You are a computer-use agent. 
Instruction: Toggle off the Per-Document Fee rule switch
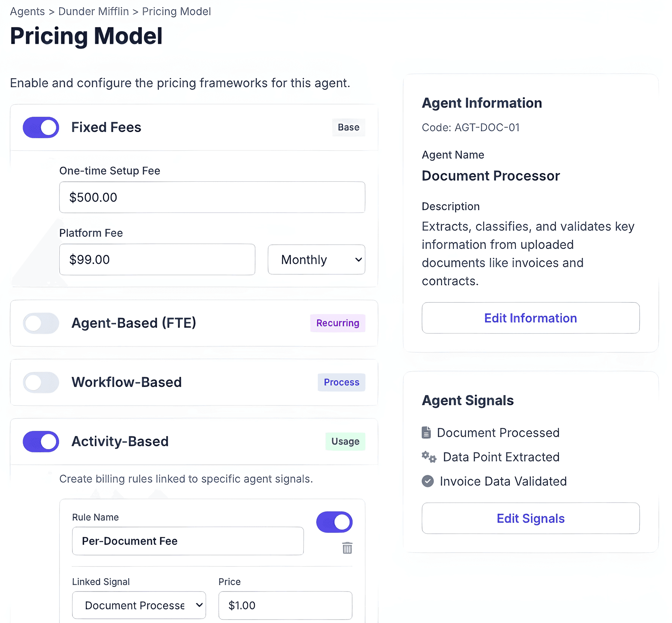[334, 522]
